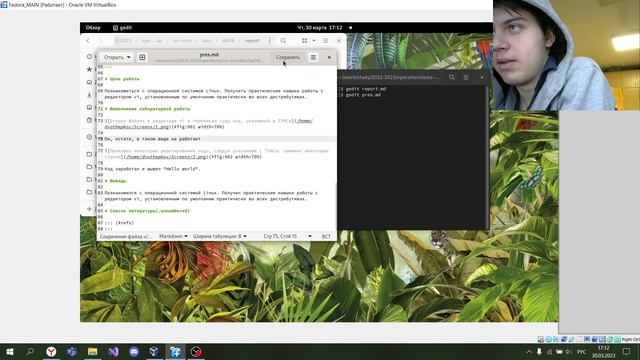Open the OBS recorder icon in taskbar
Viewport: 640px width, 360px height.
pos(196,352)
